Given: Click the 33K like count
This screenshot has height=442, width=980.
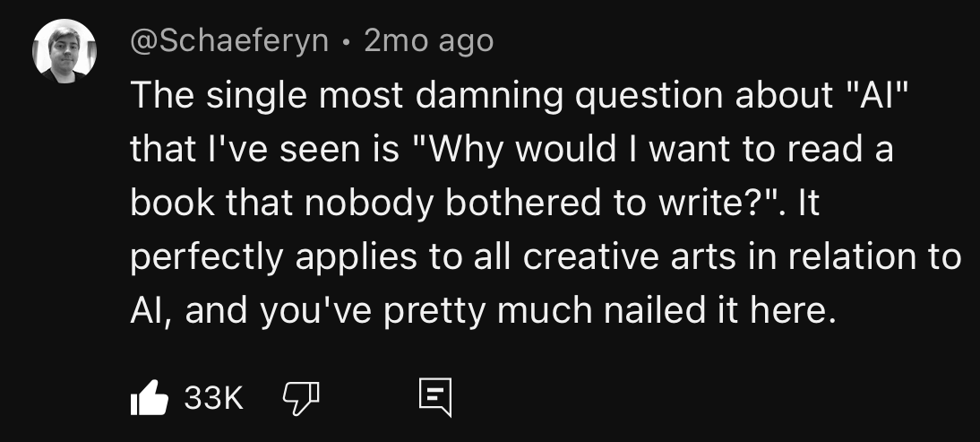Looking at the screenshot, I should coord(213,397).
